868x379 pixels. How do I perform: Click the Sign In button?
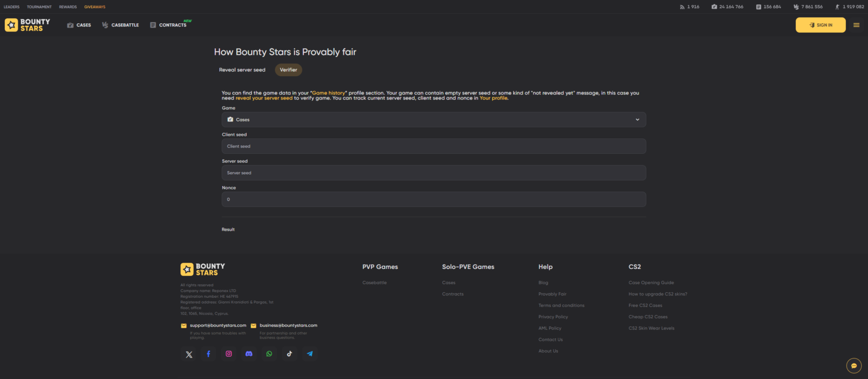pyautogui.click(x=821, y=25)
